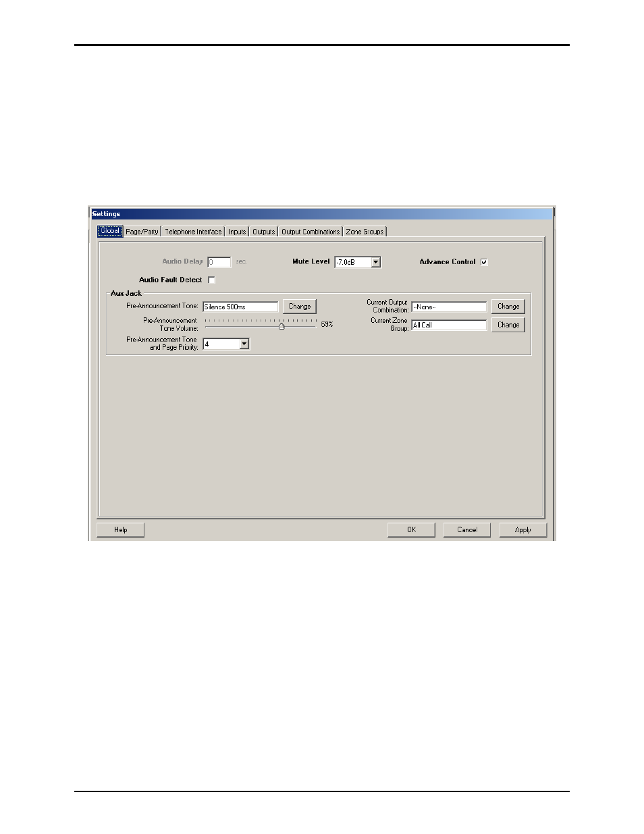Enable the Audio Fault Detect checkbox

211,280
